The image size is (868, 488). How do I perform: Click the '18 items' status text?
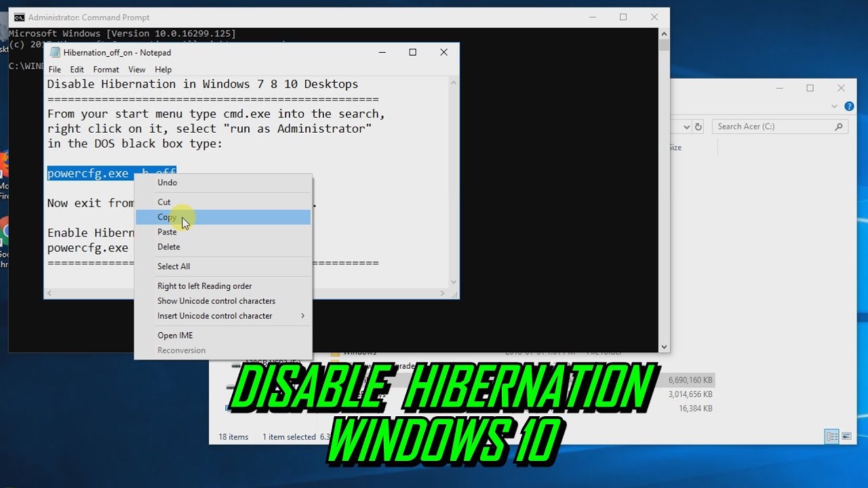(x=233, y=437)
